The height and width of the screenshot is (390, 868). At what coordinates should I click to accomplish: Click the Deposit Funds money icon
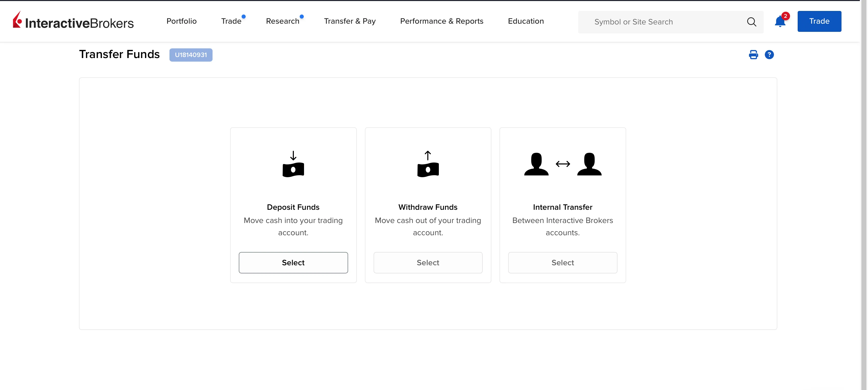click(x=293, y=164)
